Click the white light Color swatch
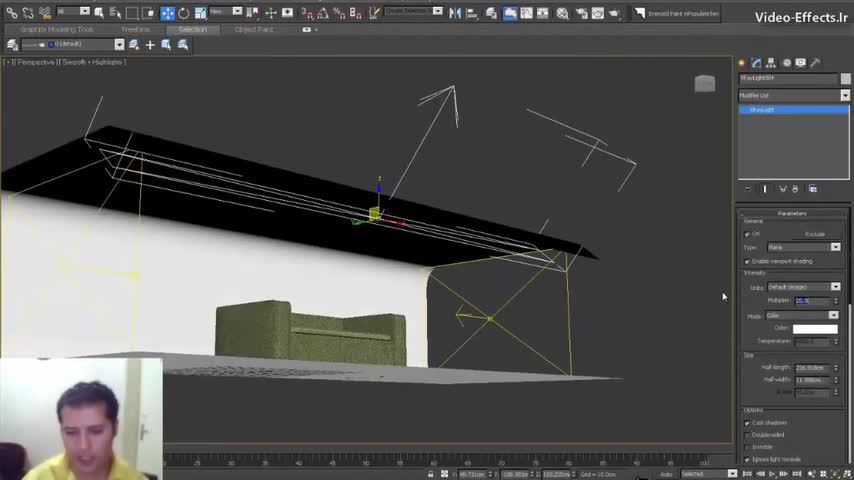Viewport: 854px width, 480px height. tap(815, 328)
